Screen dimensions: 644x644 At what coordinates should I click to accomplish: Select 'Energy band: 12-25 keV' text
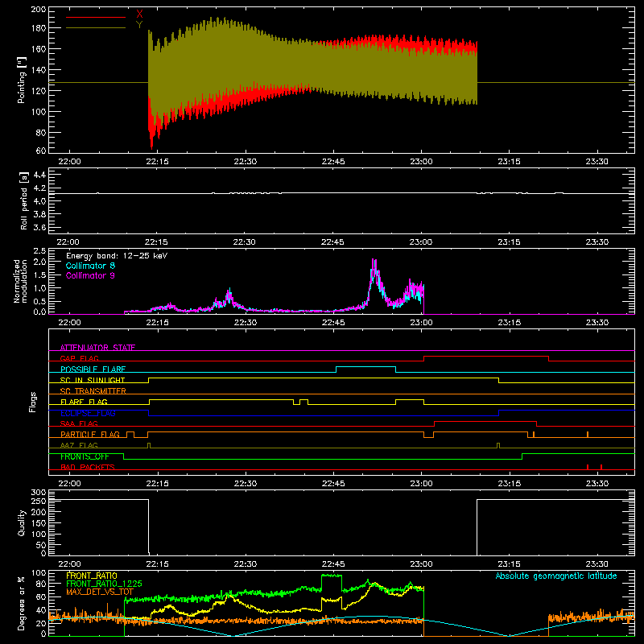coord(117,256)
